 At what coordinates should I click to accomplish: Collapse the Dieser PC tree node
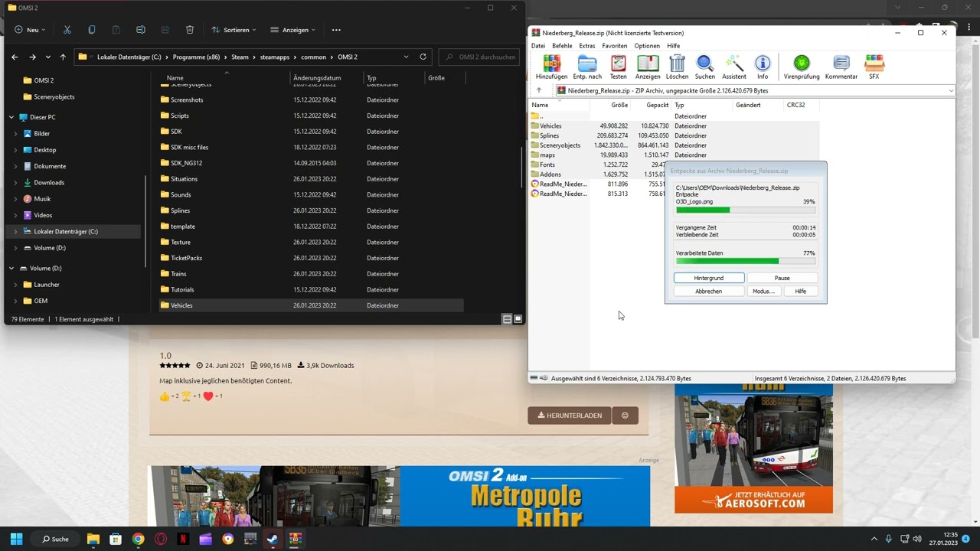click(11, 117)
